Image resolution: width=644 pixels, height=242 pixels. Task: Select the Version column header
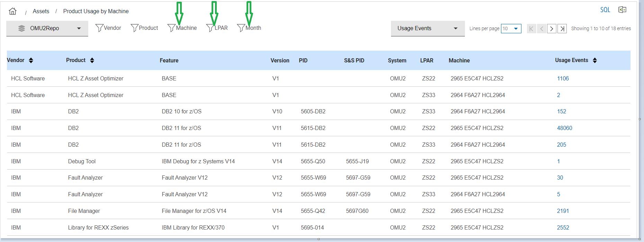280,60
